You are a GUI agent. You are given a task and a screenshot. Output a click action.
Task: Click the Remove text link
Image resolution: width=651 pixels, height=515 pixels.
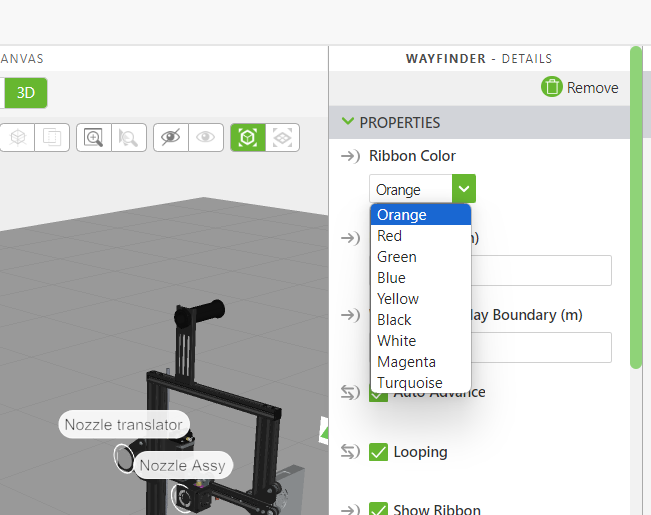click(x=592, y=88)
